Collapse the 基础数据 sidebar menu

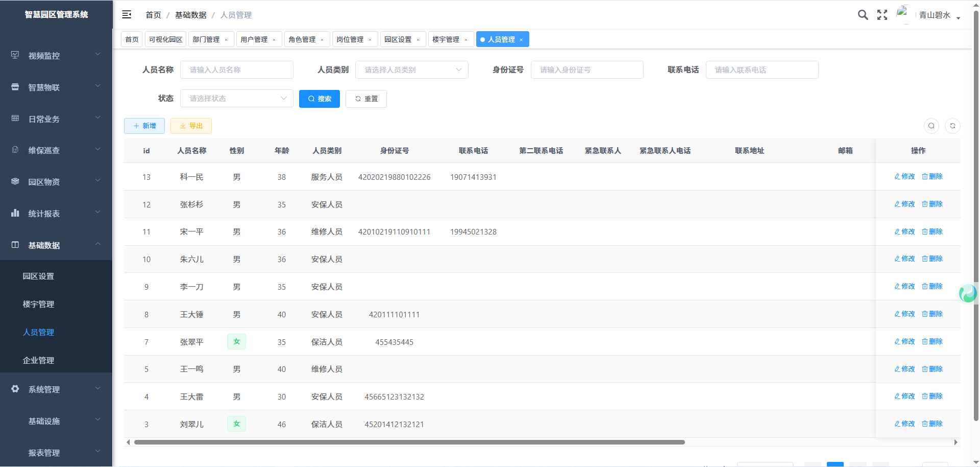coord(56,245)
